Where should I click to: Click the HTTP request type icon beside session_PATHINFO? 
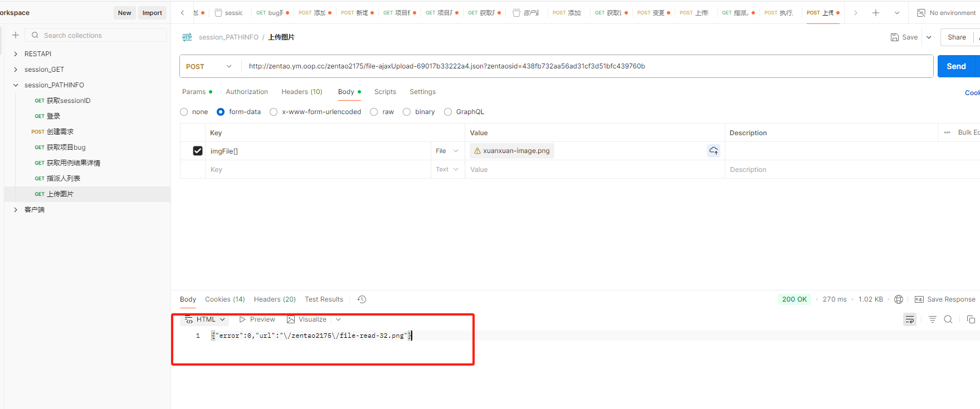187,37
